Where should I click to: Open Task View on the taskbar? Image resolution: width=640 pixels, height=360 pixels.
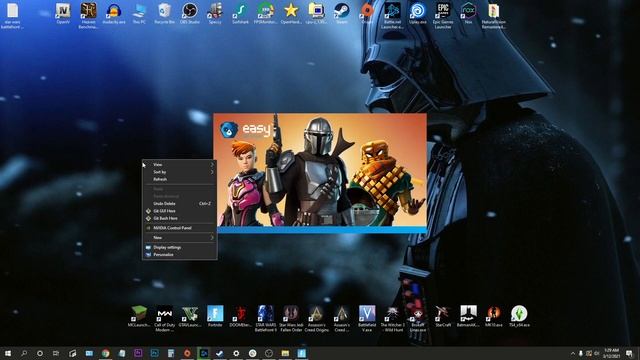click(56, 353)
